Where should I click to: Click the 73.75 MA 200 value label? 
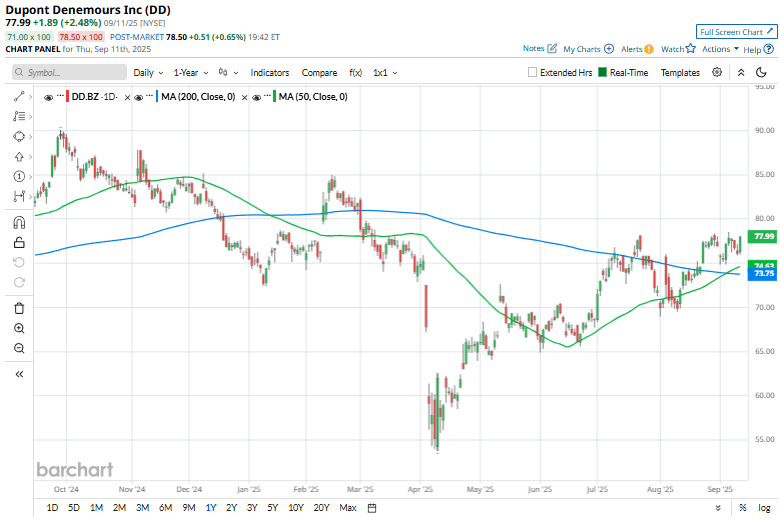762,274
